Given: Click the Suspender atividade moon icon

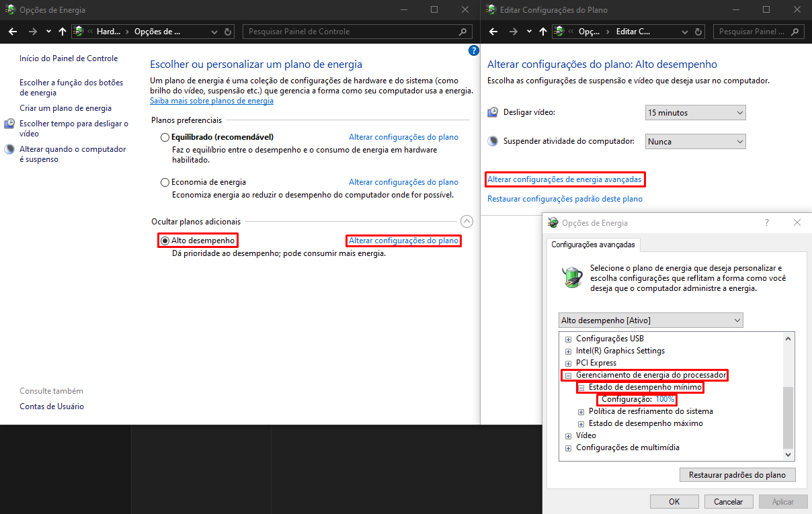Looking at the screenshot, I should click(x=493, y=142).
